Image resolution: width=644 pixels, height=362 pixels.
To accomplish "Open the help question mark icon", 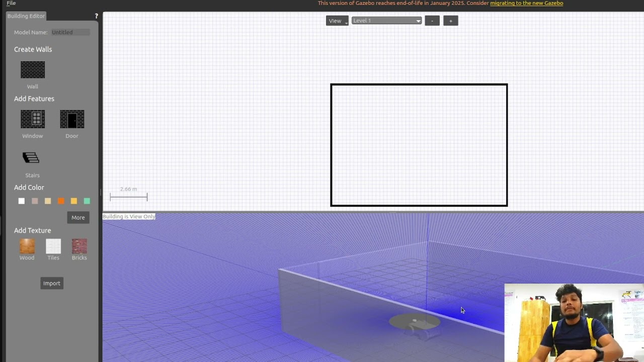I will click(97, 16).
